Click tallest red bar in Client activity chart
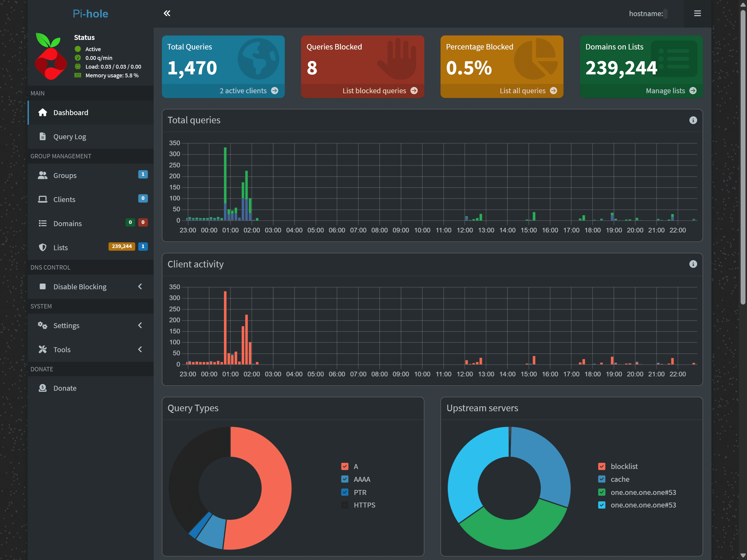Viewport: 747px width, 560px height. (225, 328)
